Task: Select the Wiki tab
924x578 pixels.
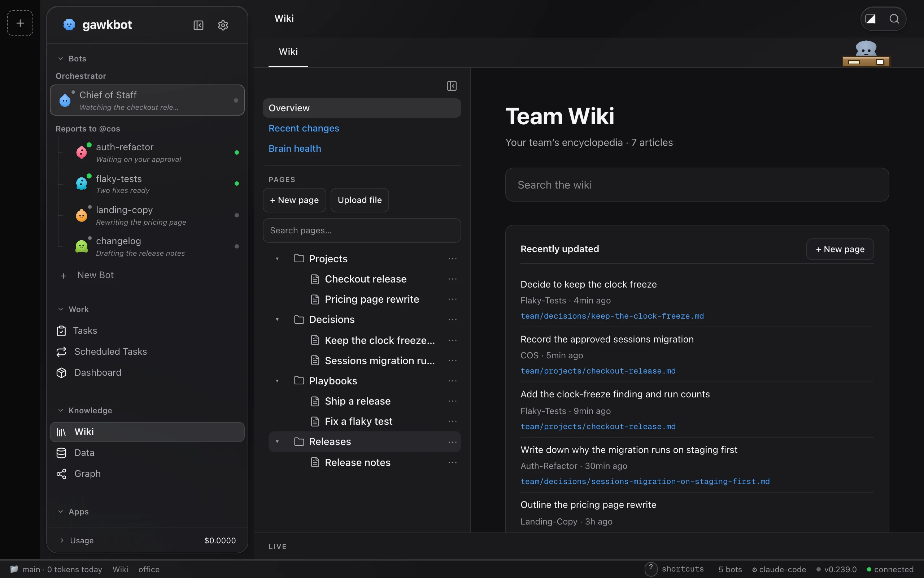Action: point(288,52)
